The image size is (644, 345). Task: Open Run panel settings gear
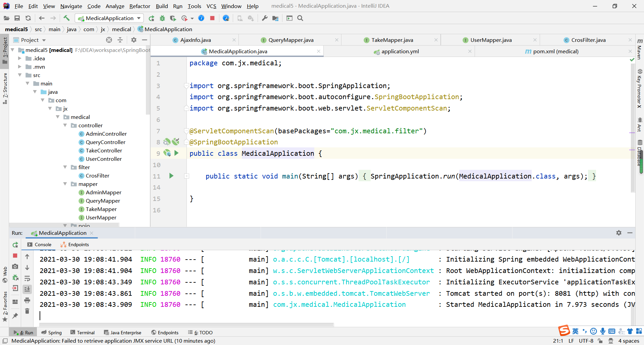pos(619,233)
